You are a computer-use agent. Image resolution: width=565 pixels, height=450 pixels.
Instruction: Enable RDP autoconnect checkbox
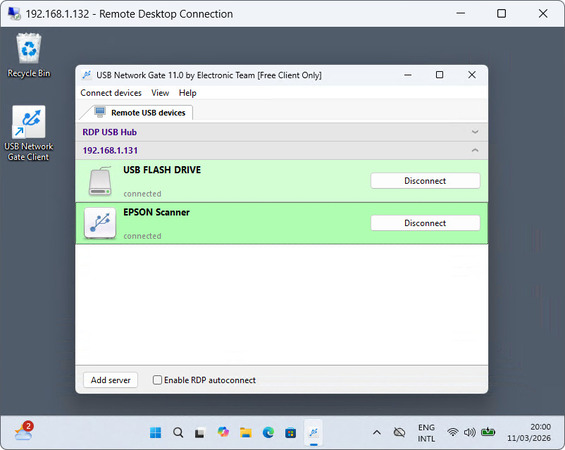[x=157, y=380]
